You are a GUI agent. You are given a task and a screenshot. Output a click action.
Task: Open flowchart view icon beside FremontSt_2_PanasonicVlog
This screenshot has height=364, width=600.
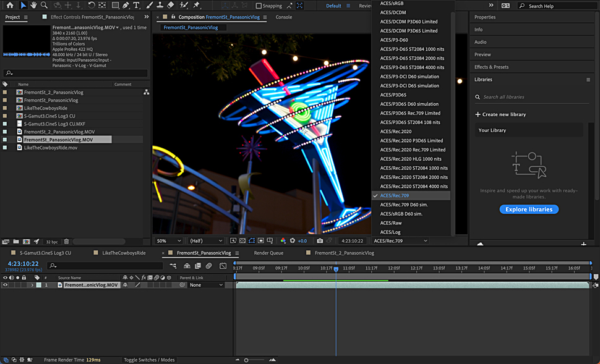tap(146, 92)
